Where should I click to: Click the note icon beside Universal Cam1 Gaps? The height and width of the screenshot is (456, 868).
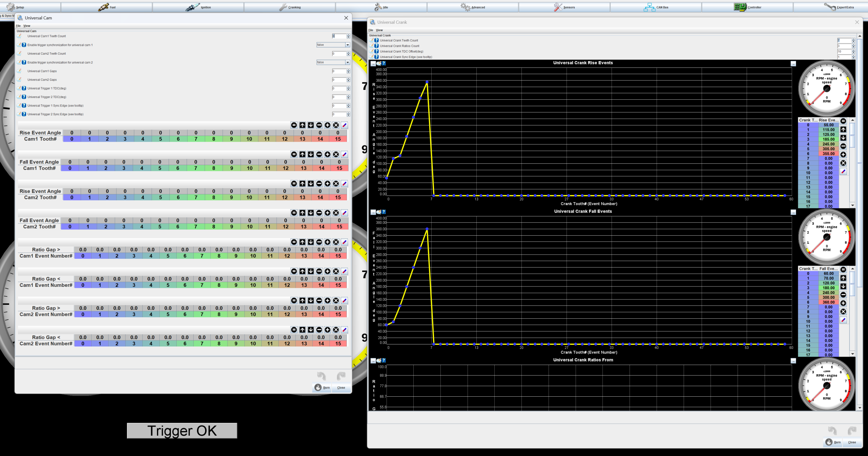[19, 71]
